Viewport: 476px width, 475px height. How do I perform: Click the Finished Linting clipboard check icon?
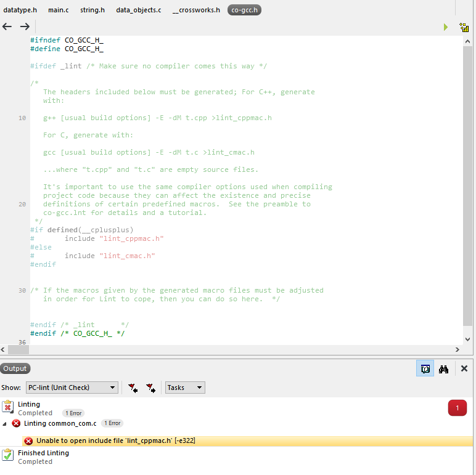click(x=8, y=455)
